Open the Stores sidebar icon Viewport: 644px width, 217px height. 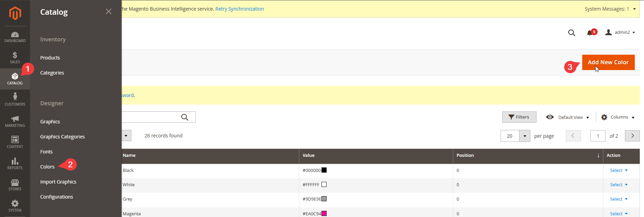pos(15,185)
